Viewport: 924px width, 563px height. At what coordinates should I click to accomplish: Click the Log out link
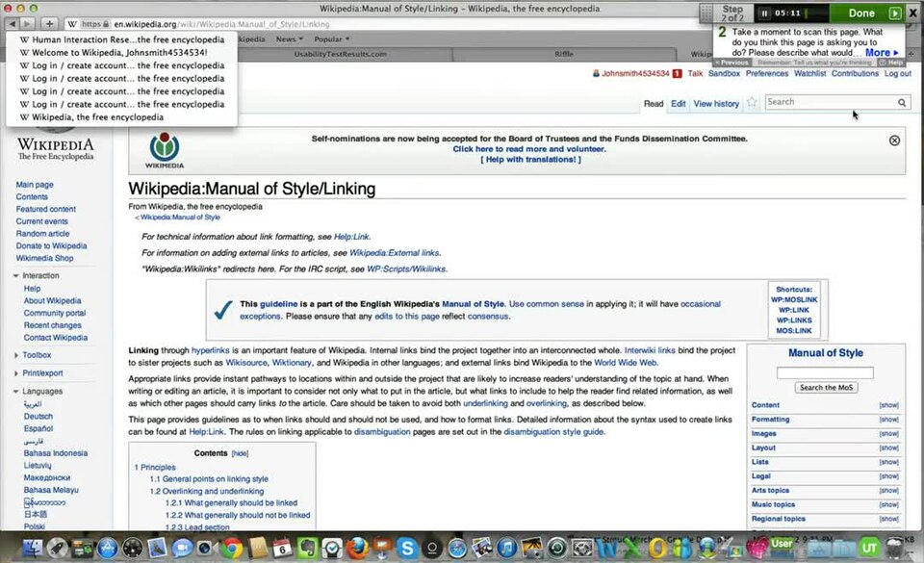coord(897,73)
